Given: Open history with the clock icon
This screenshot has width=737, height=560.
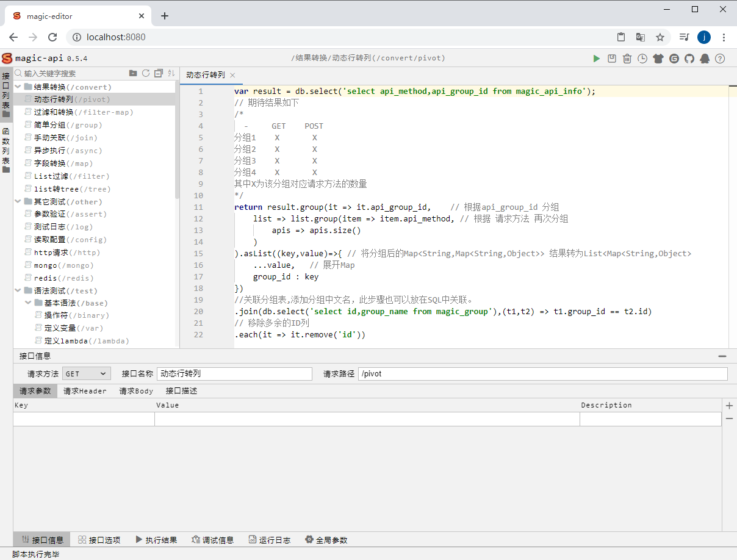Looking at the screenshot, I should (642, 59).
